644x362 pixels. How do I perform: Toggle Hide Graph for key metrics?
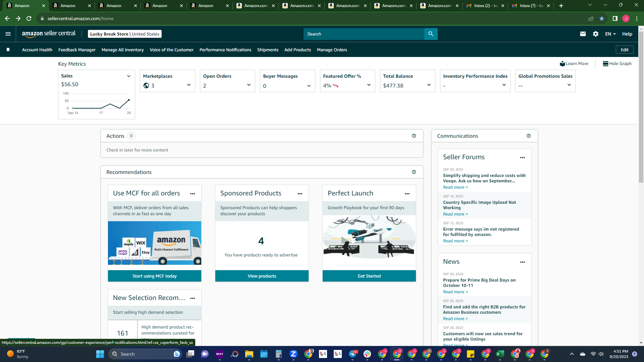pos(617,64)
